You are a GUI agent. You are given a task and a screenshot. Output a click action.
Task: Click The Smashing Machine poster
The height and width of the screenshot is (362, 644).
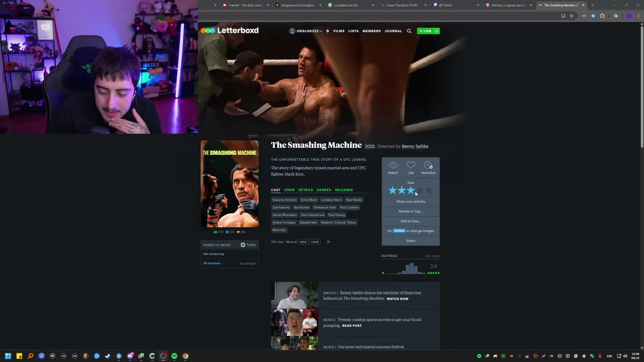point(229,184)
